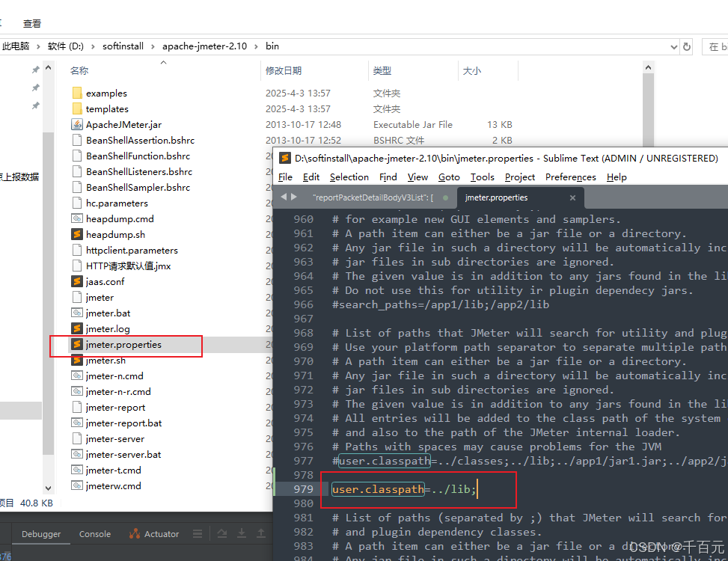Open the Project menu
Image resolution: width=728 pixels, height=561 pixels.
(520, 177)
